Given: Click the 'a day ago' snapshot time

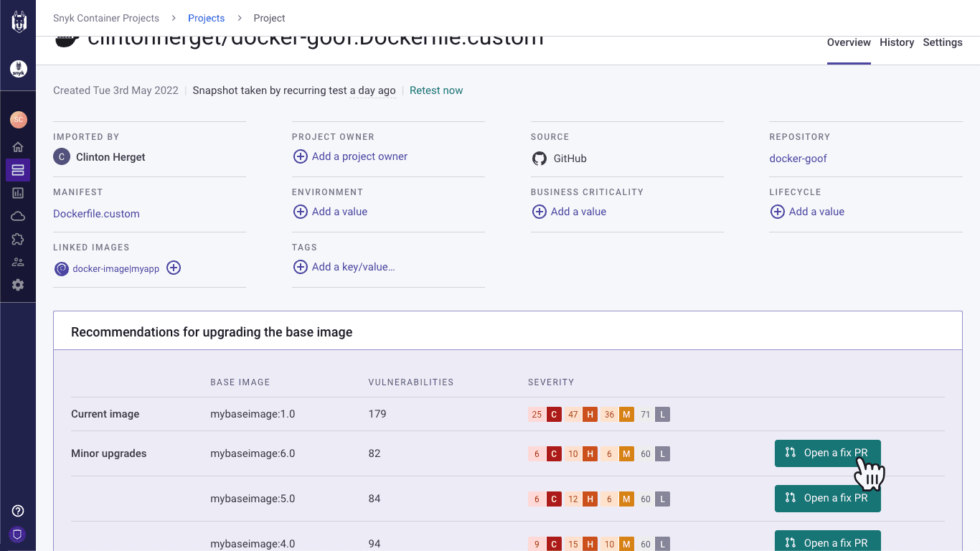Looking at the screenshot, I should (x=372, y=90).
